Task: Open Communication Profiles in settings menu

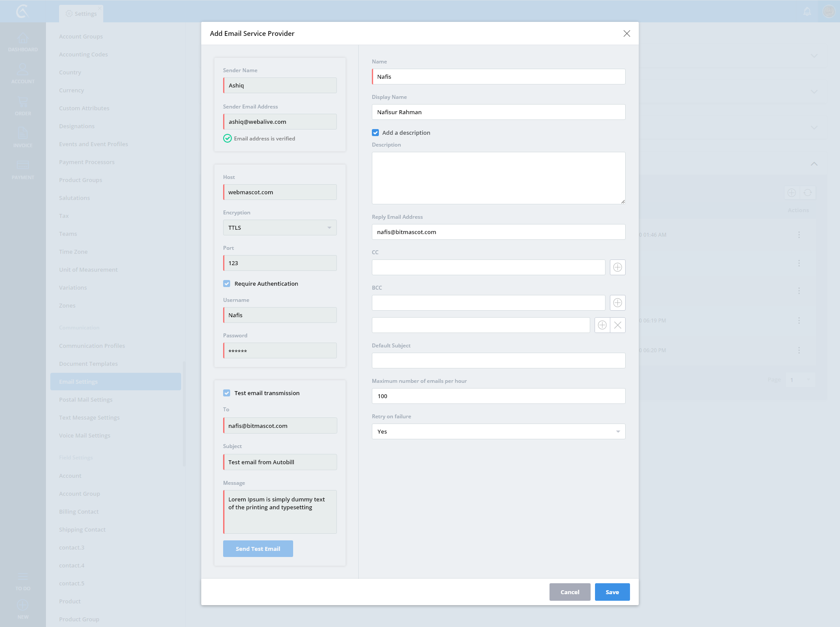Action: click(92, 346)
